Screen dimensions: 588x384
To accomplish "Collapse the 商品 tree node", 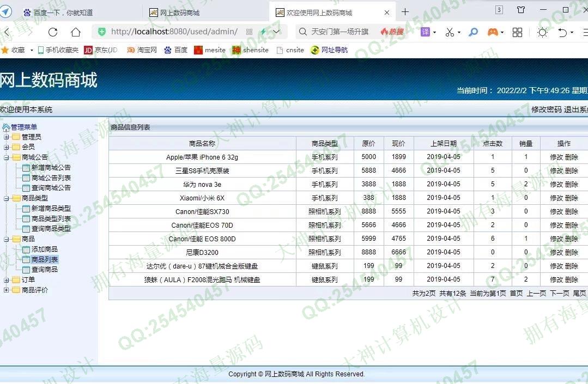I will click(x=6, y=239).
